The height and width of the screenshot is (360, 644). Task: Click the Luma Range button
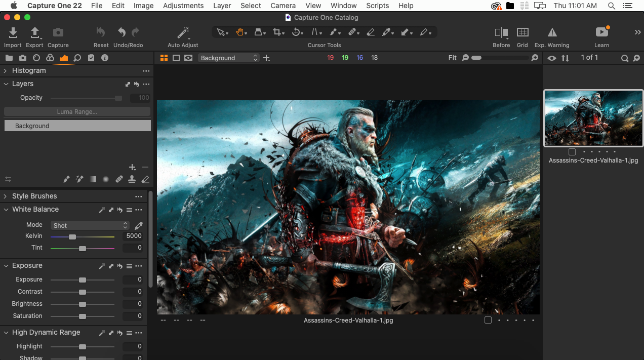click(77, 111)
